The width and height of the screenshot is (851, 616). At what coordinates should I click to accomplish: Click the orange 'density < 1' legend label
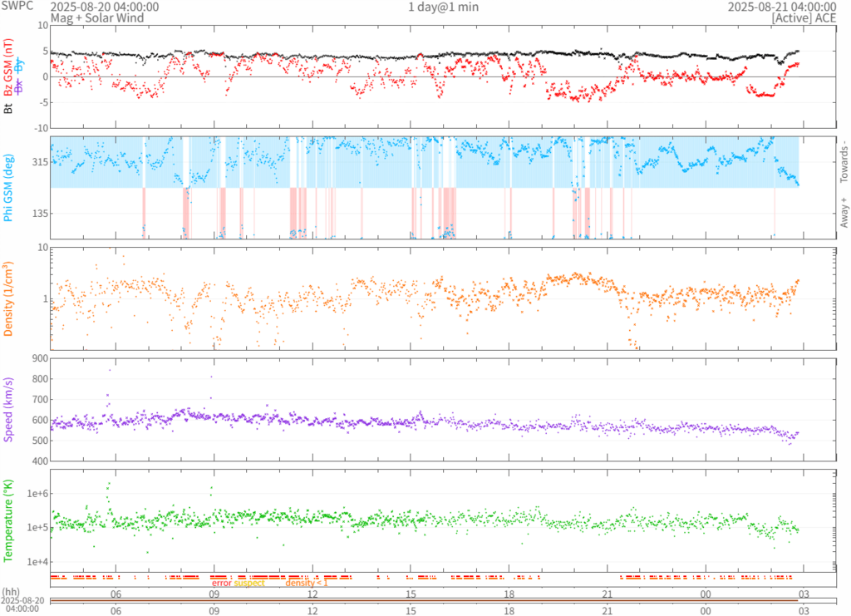(x=307, y=583)
